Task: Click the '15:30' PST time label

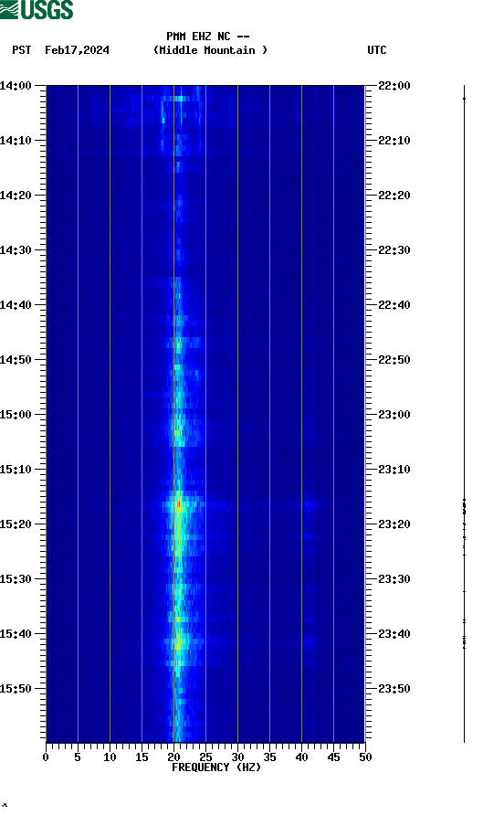Action: pyautogui.click(x=16, y=579)
